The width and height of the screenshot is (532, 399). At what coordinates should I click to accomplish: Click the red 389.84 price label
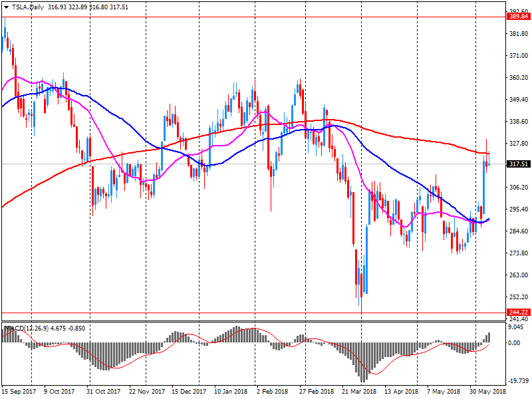click(x=518, y=17)
